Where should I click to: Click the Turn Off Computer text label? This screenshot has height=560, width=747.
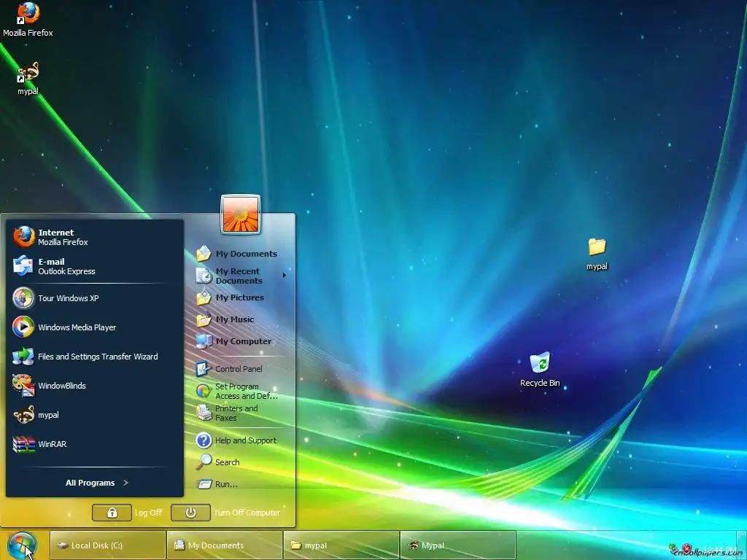tap(247, 513)
